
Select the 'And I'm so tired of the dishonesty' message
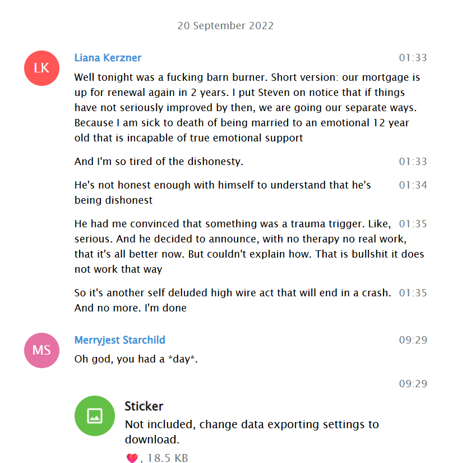click(159, 161)
